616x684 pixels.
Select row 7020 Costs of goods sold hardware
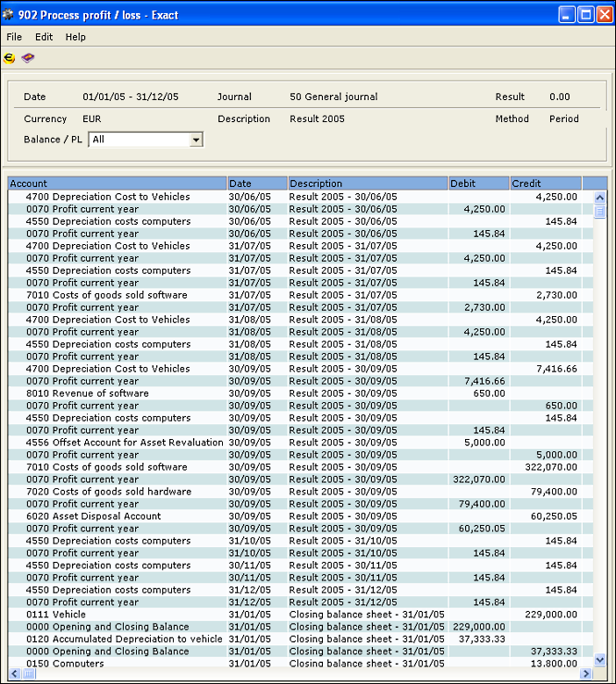(300, 492)
